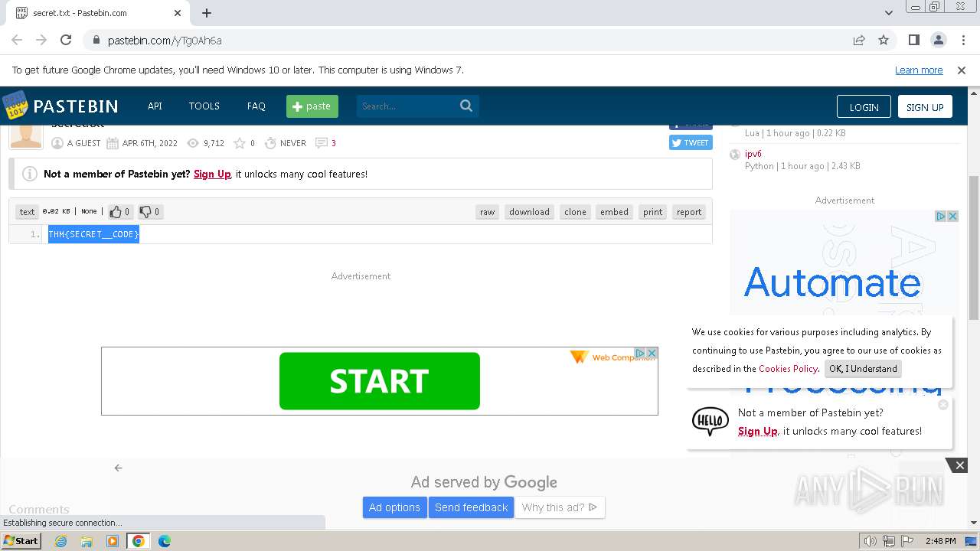Click AdChoices icon on Automate ad
Viewport: 980px width, 551px height.
pos(942,217)
